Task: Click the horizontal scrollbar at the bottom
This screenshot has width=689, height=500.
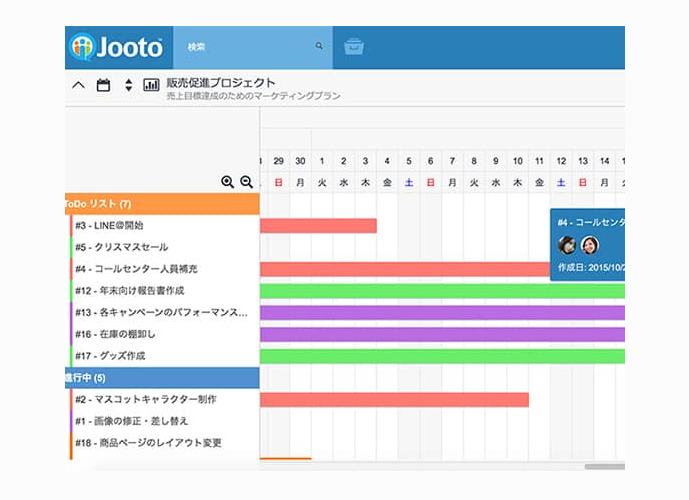Action: click(x=604, y=466)
